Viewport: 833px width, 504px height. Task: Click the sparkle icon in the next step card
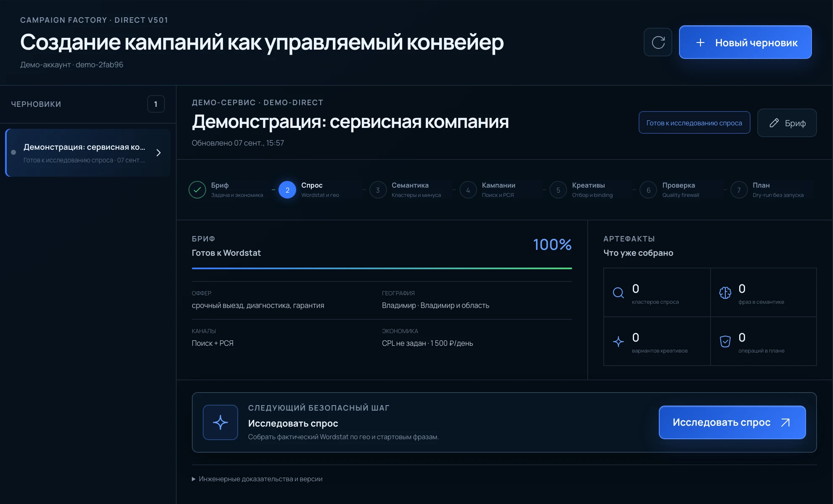point(220,422)
